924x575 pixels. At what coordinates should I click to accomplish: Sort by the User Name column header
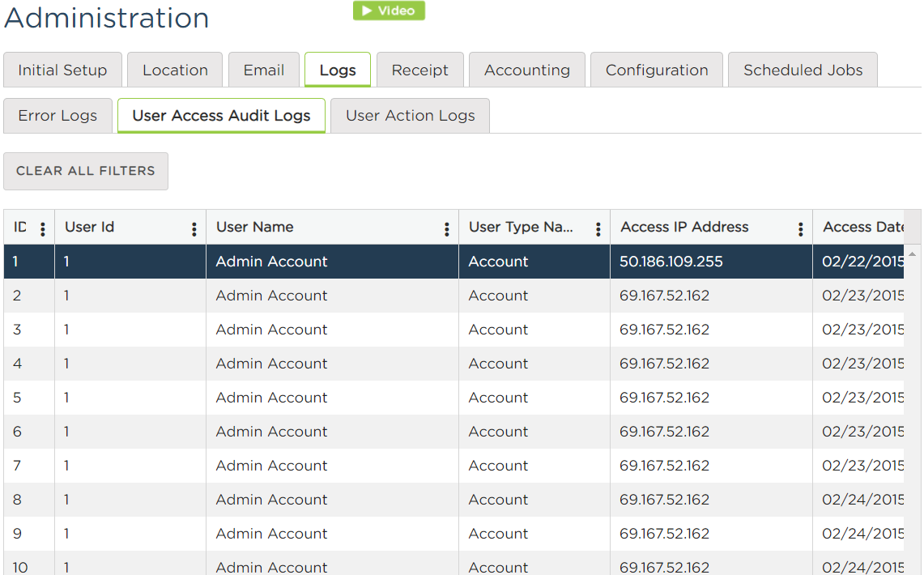point(254,227)
